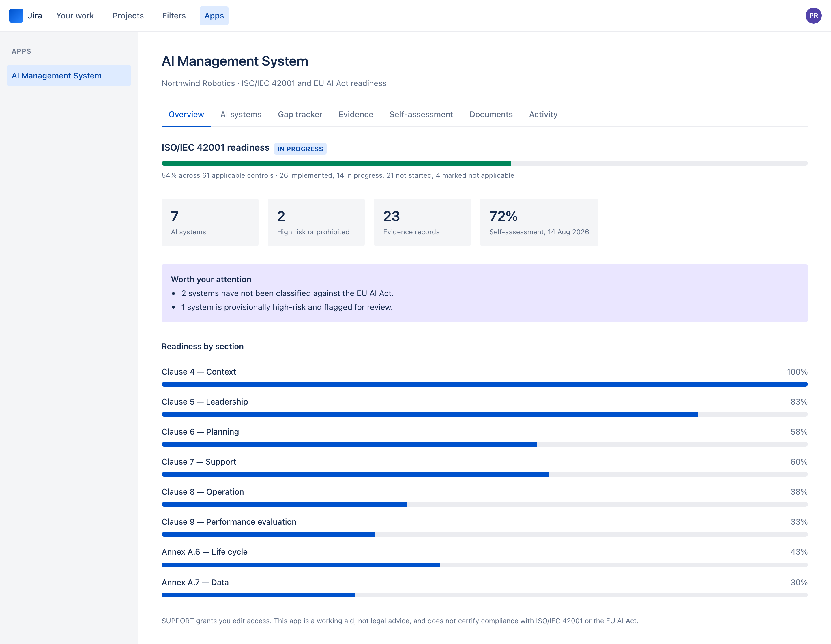Click the SUPPORT edit access disclaimer

[400, 621]
